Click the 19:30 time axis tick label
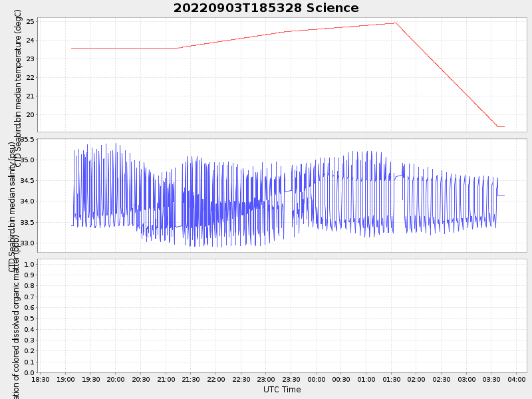Image resolution: width=532 pixels, height=399 pixels. tap(90, 379)
